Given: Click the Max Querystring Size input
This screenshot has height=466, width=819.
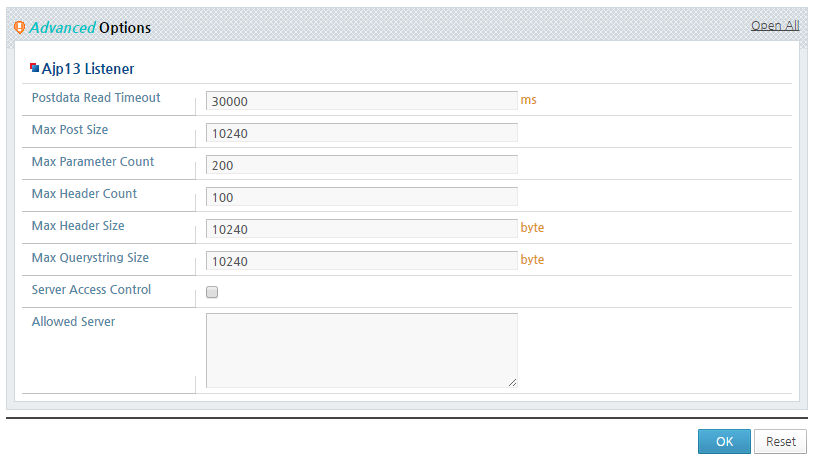Looking at the screenshot, I should (x=361, y=261).
